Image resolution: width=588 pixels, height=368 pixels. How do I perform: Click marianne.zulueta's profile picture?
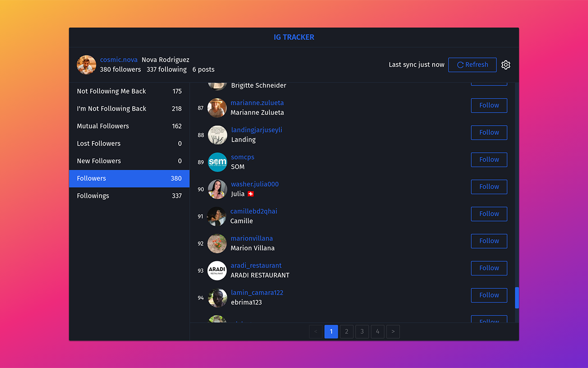217,108
